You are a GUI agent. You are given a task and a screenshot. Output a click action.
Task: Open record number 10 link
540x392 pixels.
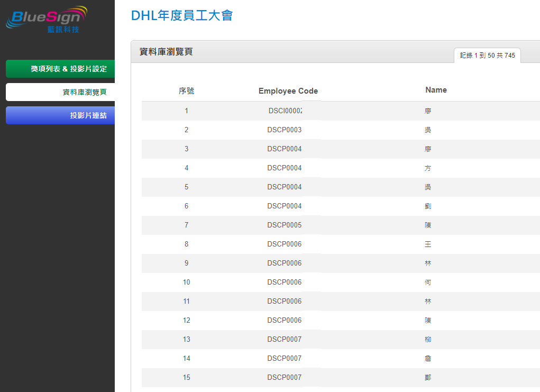coord(186,282)
